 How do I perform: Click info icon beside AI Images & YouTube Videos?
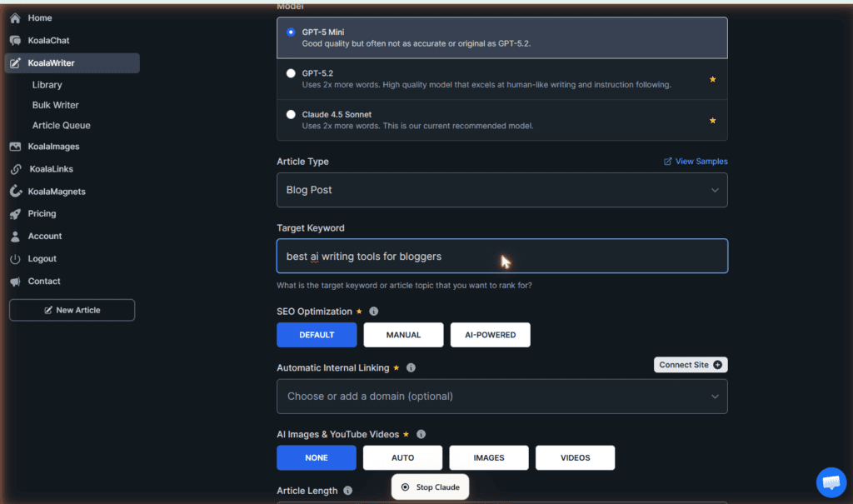[x=421, y=434]
